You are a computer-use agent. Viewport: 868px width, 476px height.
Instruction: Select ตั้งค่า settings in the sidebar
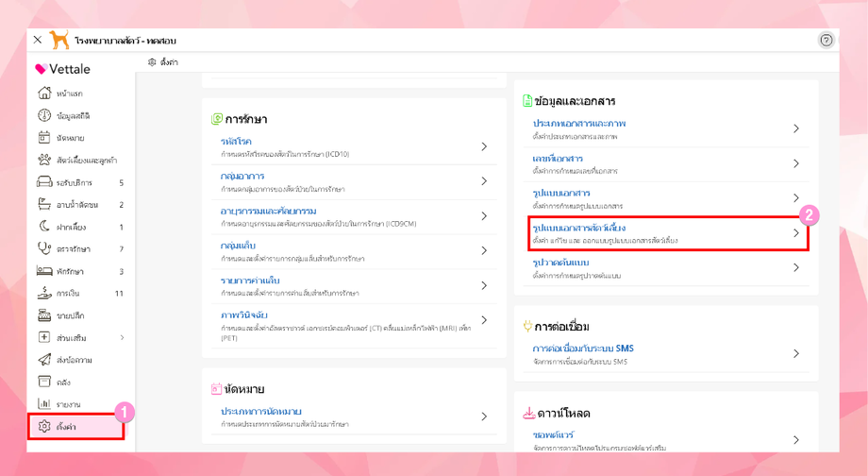tap(75, 426)
